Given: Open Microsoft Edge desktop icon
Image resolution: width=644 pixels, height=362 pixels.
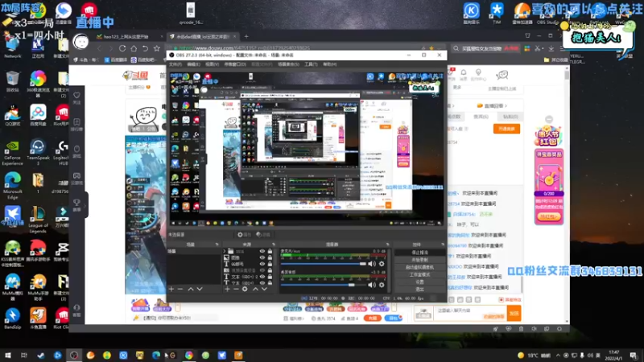Looking at the screenshot, I should pyautogui.click(x=12, y=186).
